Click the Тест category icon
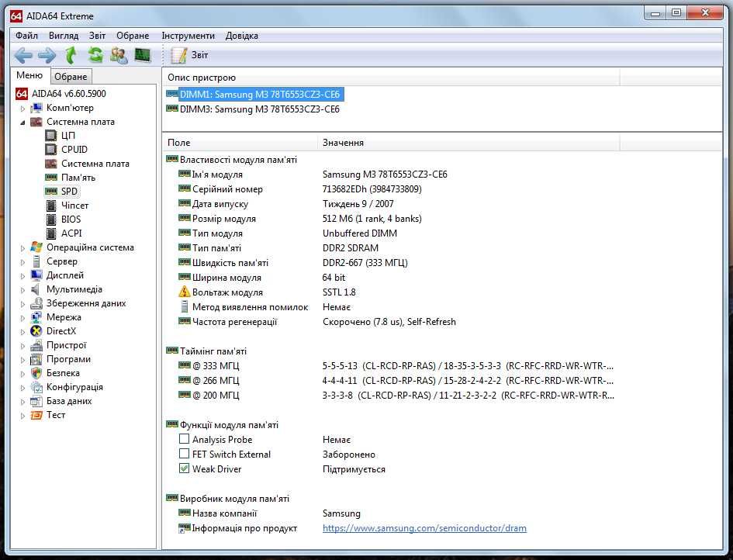The width and height of the screenshot is (733, 560). 36,415
